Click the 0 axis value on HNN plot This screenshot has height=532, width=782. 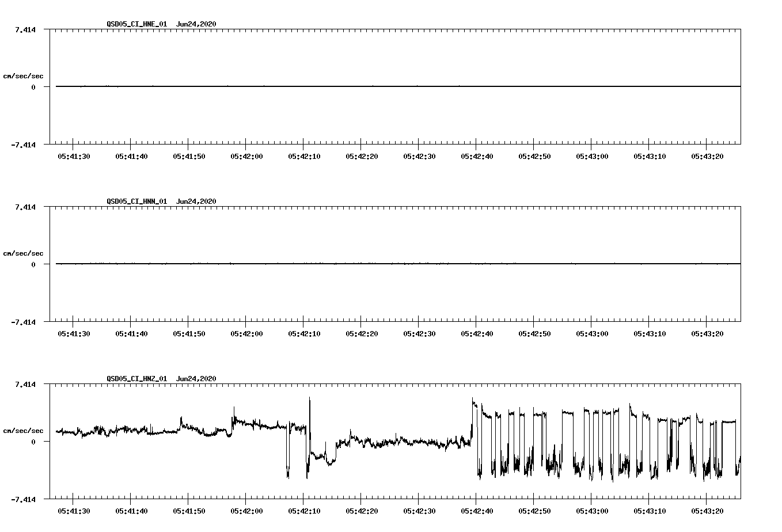pyautogui.click(x=33, y=265)
